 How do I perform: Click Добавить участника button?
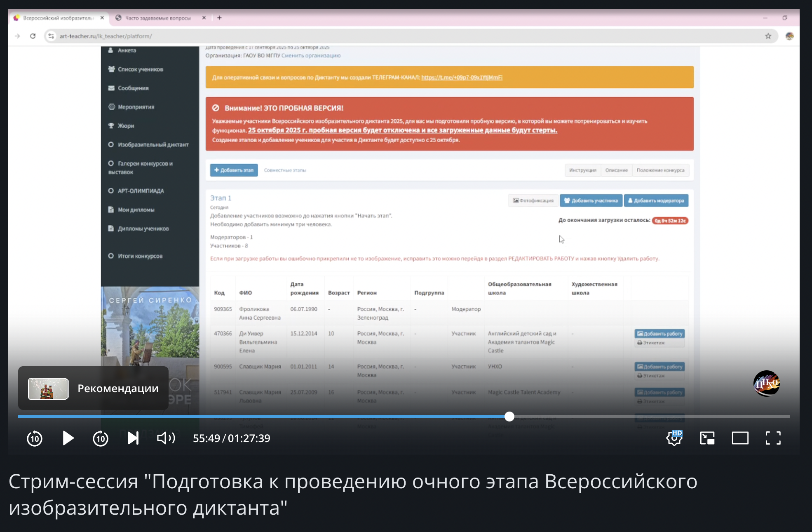(591, 200)
